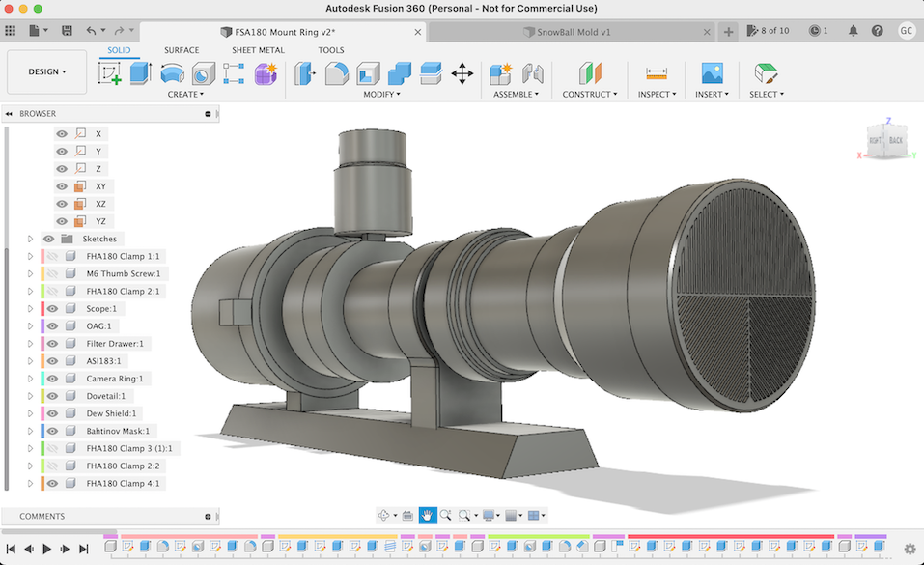Hide the Bahtinov Mask:1 component
Image resolution: width=924 pixels, height=565 pixels.
[x=52, y=431]
